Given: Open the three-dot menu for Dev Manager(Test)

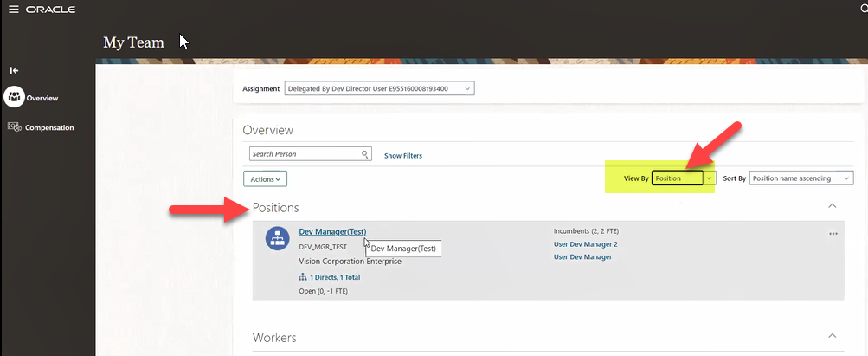Looking at the screenshot, I should pyautogui.click(x=833, y=234).
